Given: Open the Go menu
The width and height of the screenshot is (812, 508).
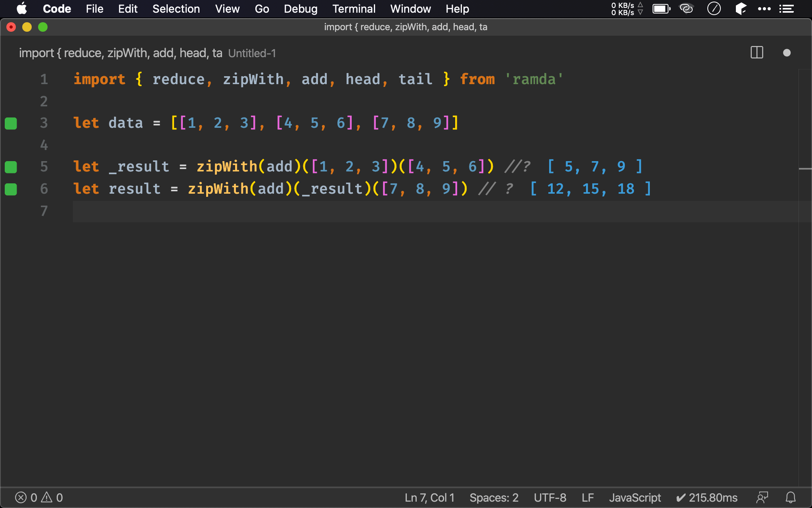Looking at the screenshot, I should pyautogui.click(x=262, y=9).
